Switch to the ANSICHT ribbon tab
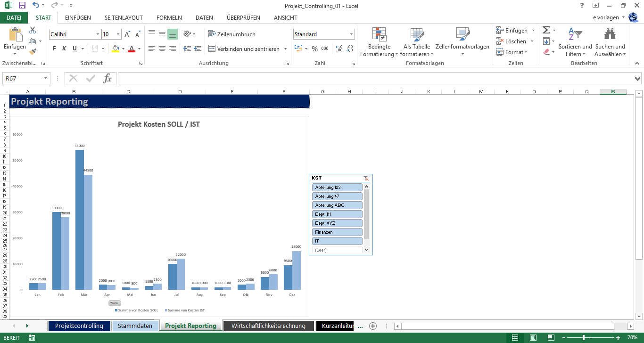The width and height of the screenshot is (644, 343). pos(286,18)
